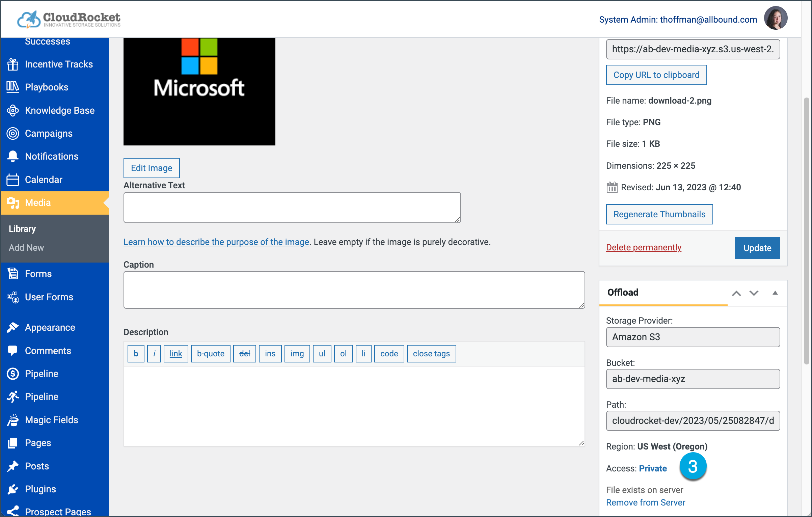The height and width of the screenshot is (517, 812).
Task: Open the user profile avatar
Action: pos(776,18)
